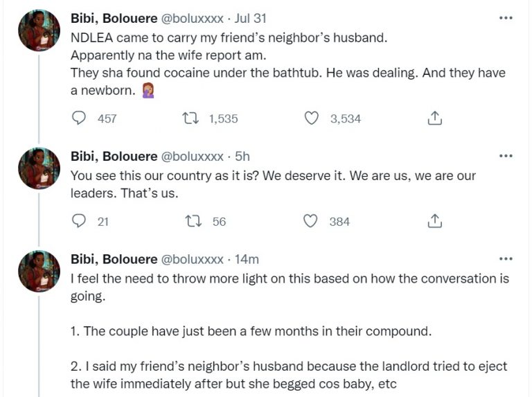532x397 pixels.
Task: Reply to the NDLEA cocaine tweet
Action: click(80, 118)
